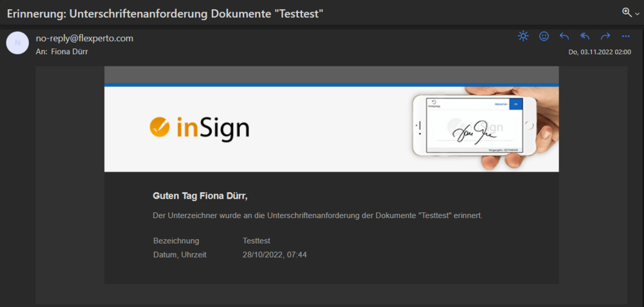Click the Datum, Uhrzeit label
This screenshot has height=307, width=644.
180,255
